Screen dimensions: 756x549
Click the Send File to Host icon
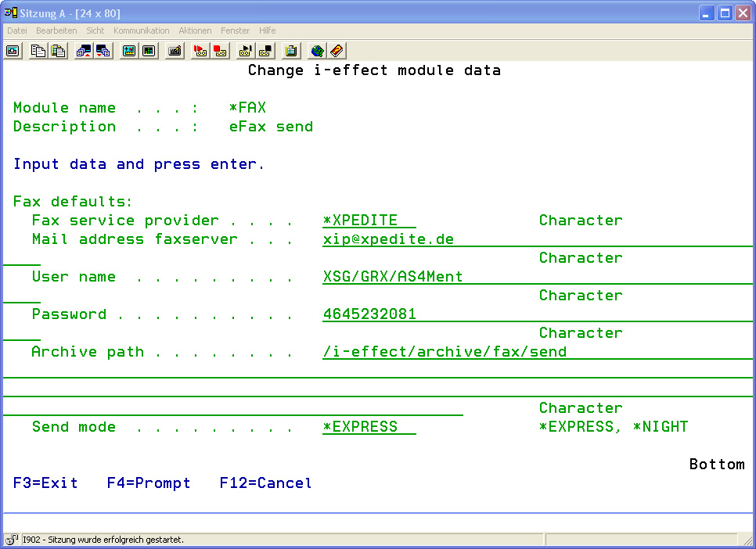83,51
